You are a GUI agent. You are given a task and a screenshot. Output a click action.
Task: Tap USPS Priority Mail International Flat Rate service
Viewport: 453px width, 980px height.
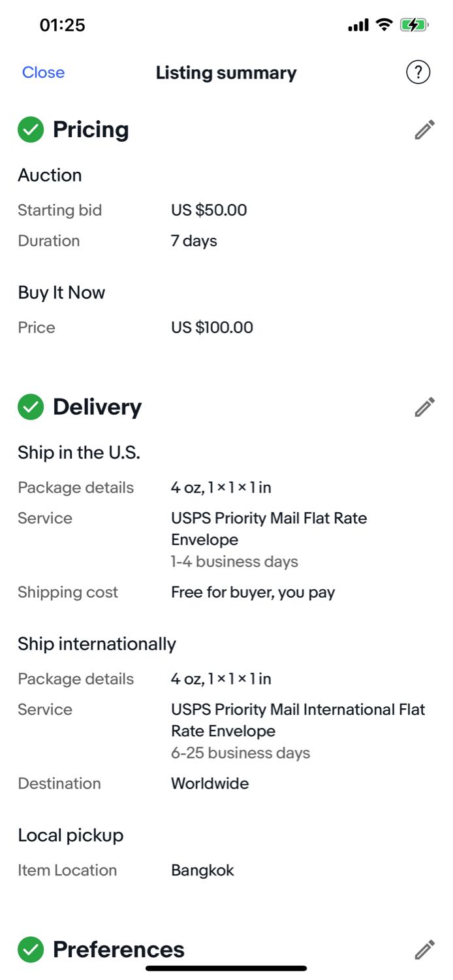tap(298, 720)
